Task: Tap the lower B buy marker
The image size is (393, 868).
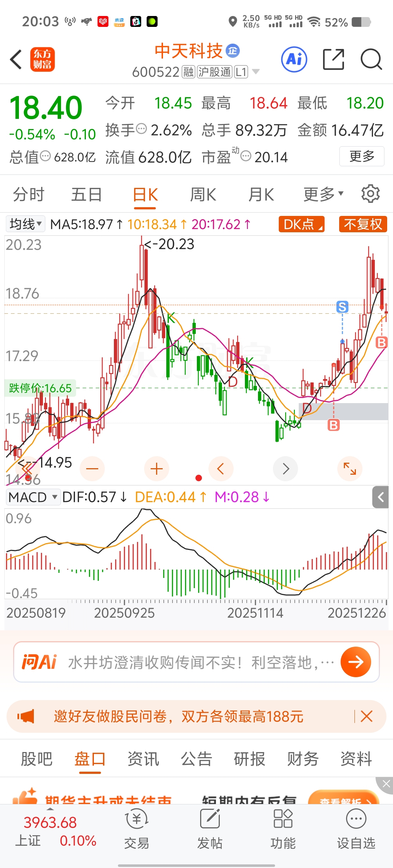Action: click(x=334, y=425)
